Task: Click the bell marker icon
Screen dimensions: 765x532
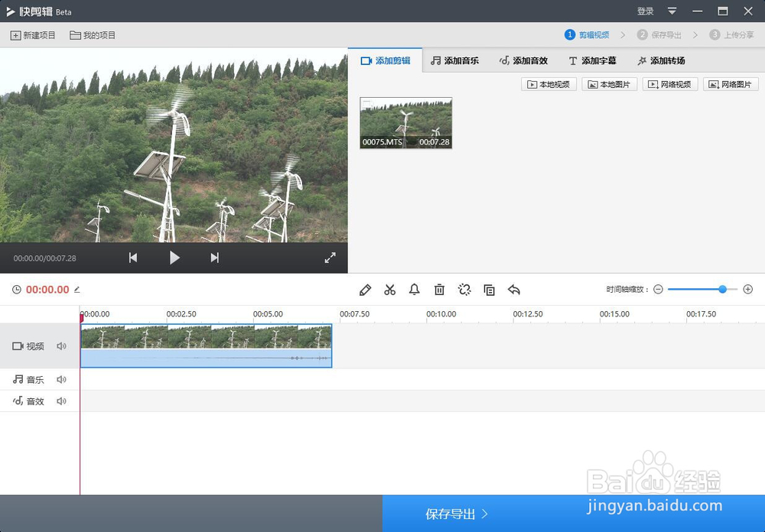Action: click(414, 290)
